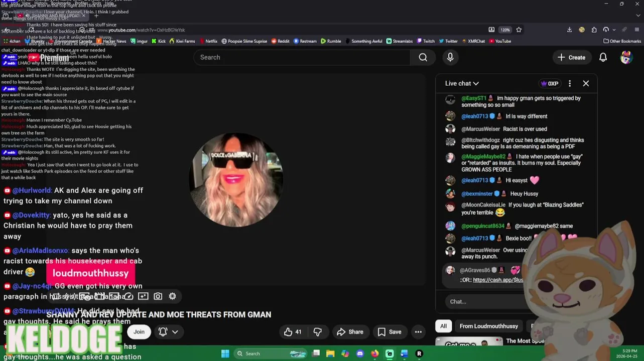
Task: Open Copilot colorful taskbar icon
Action: coord(345,353)
